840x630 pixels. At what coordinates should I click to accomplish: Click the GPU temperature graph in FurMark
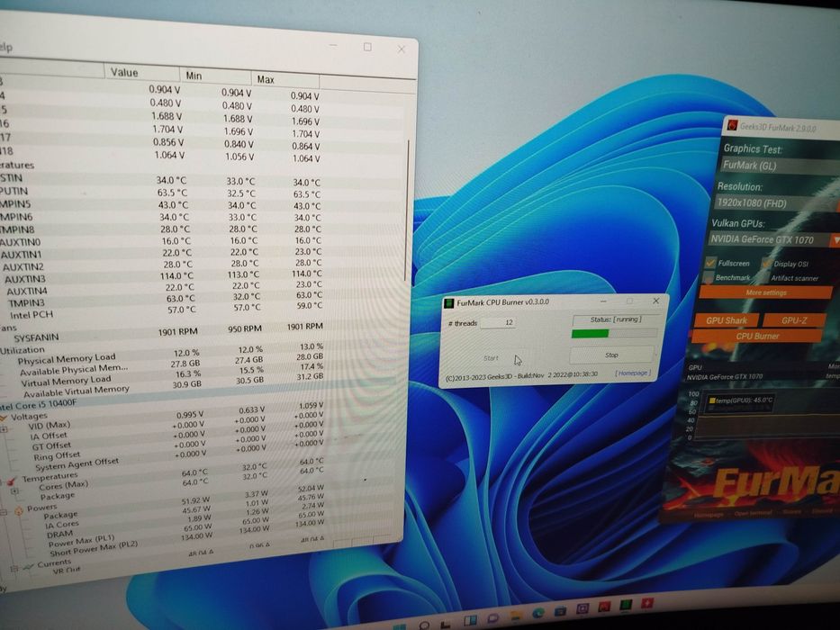(x=768, y=415)
